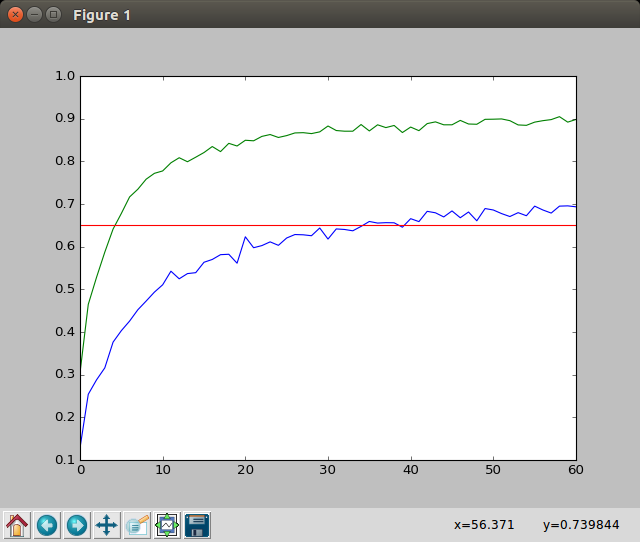Screen dimensions: 640x542
Task: Click y-axis tick label 0.5
Action: tap(65, 289)
